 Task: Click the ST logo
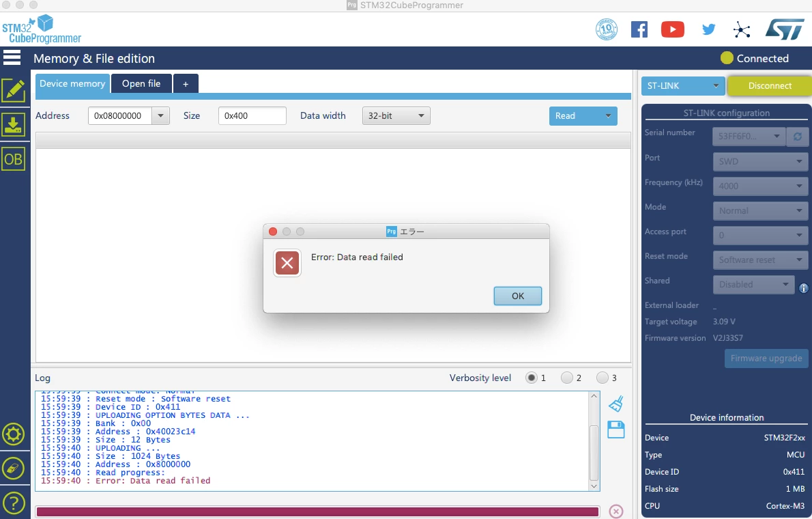click(x=785, y=29)
